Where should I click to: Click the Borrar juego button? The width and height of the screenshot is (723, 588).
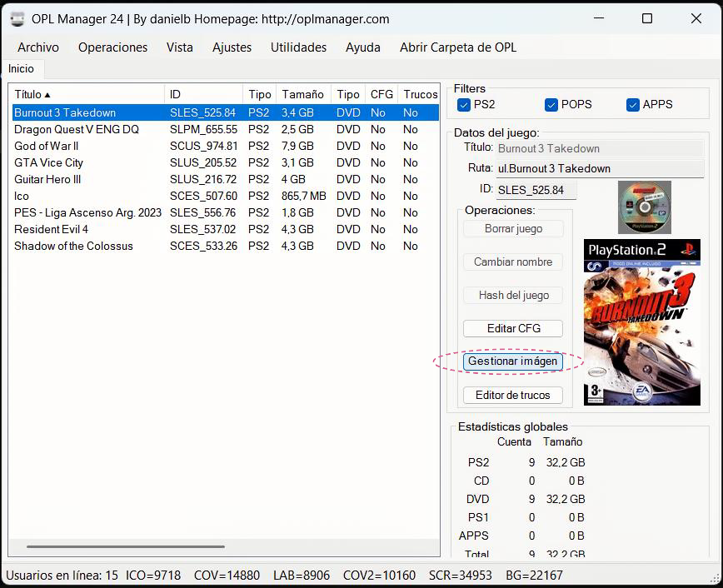pos(512,228)
